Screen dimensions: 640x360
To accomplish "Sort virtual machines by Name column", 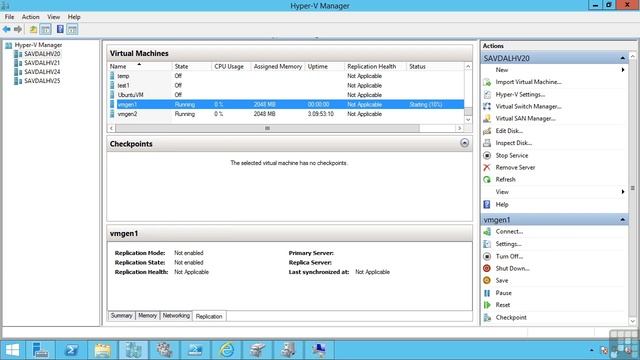I will click(140, 67).
